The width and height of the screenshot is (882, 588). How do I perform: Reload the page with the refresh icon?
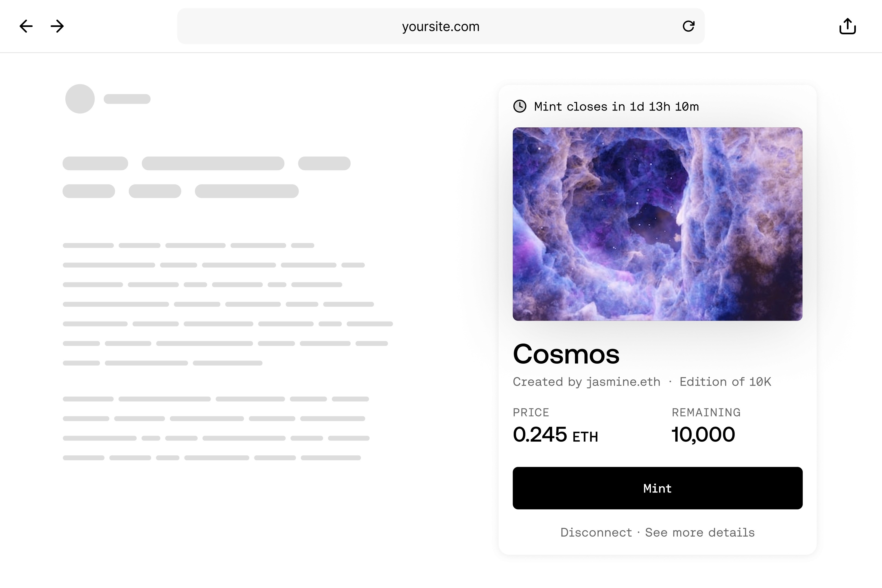pyautogui.click(x=688, y=26)
